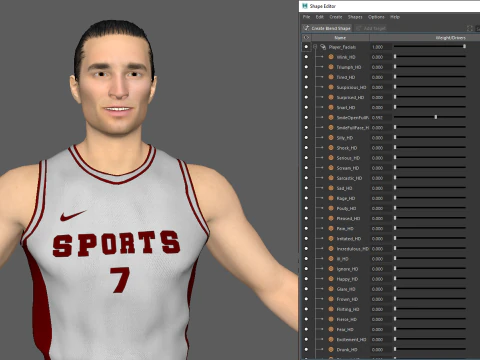This screenshot has height=360, width=480.
Task: Open the Help menu in Shape Editor
Action: point(395,17)
